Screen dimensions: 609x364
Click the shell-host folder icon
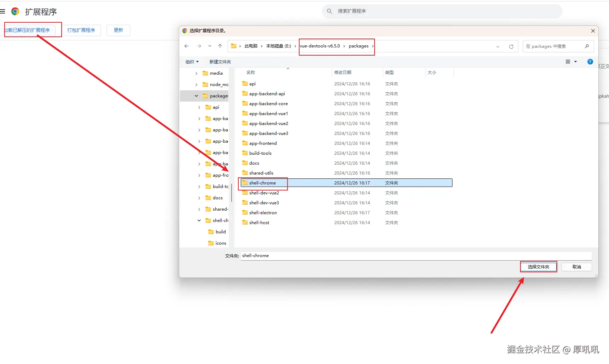[x=245, y=222]
